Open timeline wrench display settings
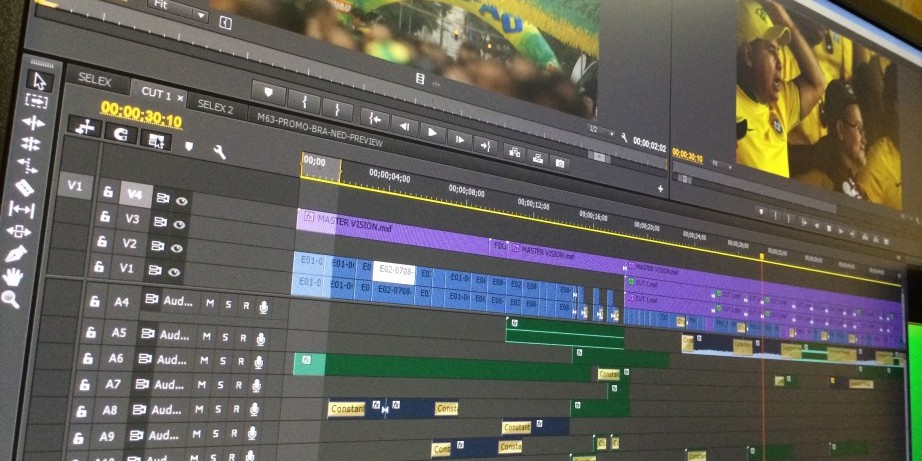 219,151
